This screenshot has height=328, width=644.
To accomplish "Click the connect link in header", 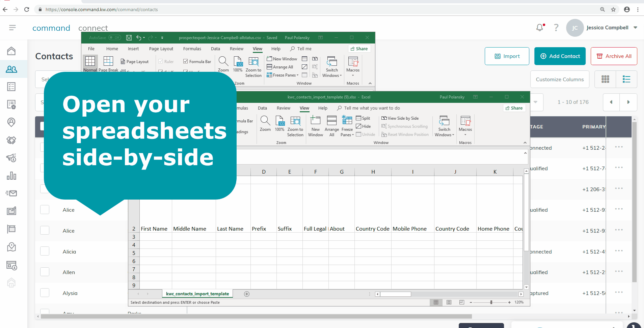I will click(x=93, y=28).
